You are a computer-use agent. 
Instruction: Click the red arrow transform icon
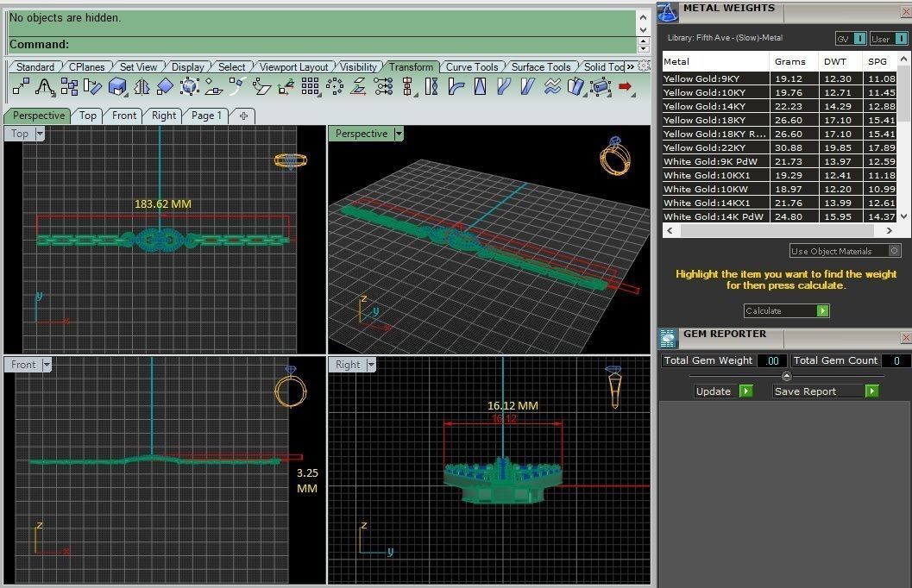tap(626, 86)
